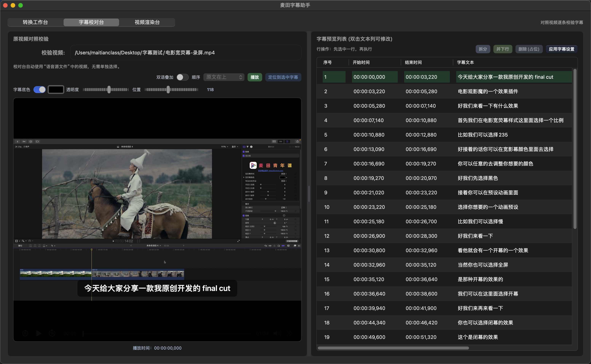
Task: Open the double-chevron more options in player
Action: point(290,333)
